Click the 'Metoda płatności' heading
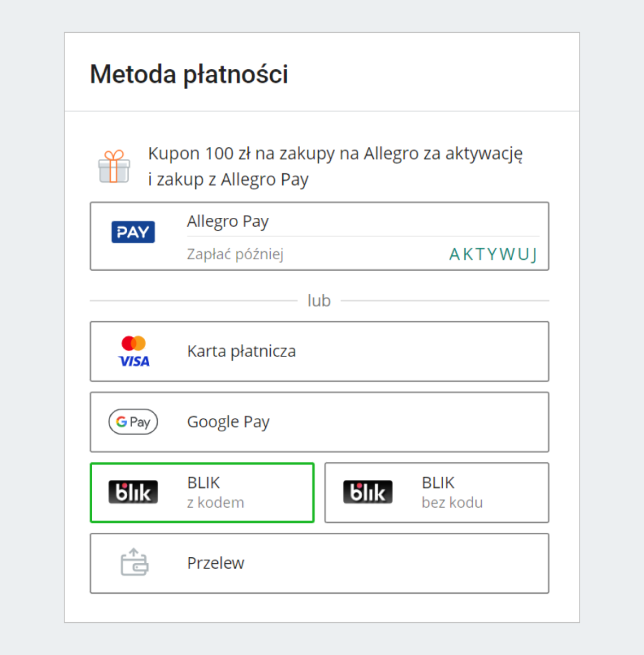644x655 pixels. [189, 74]
